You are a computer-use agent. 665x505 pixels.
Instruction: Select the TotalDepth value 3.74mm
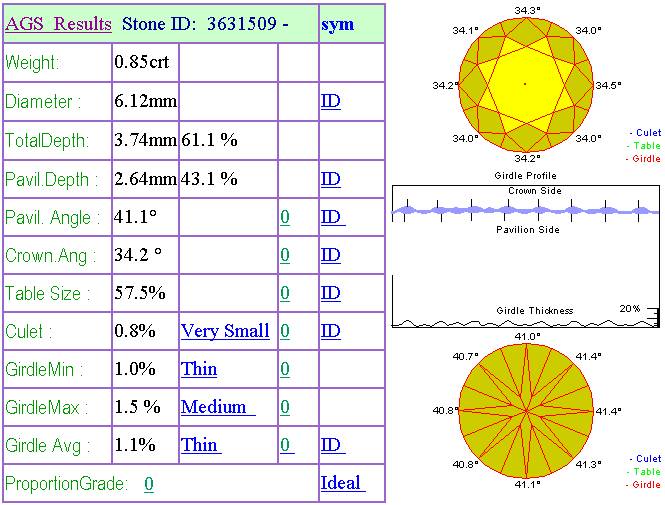[x=145, y=140]
